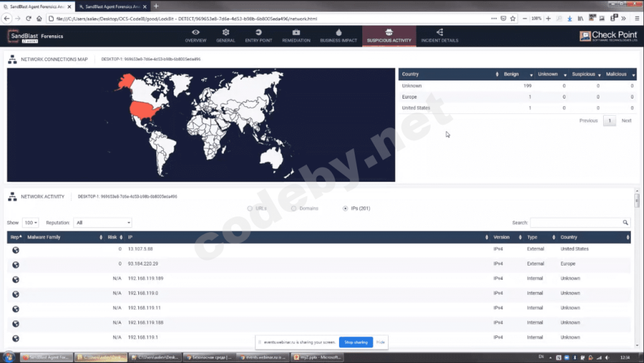Click the browser Forward arrow
This screenshot has height=363, width=644.
tap(18, 18)
